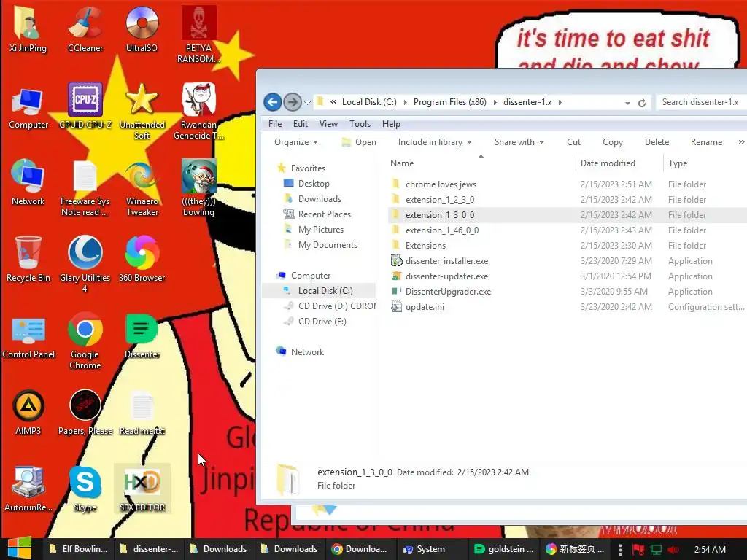Refresh the dissenter-1.x folder view
The width and height of the screenshot is (747, 560).
[642, 102]
